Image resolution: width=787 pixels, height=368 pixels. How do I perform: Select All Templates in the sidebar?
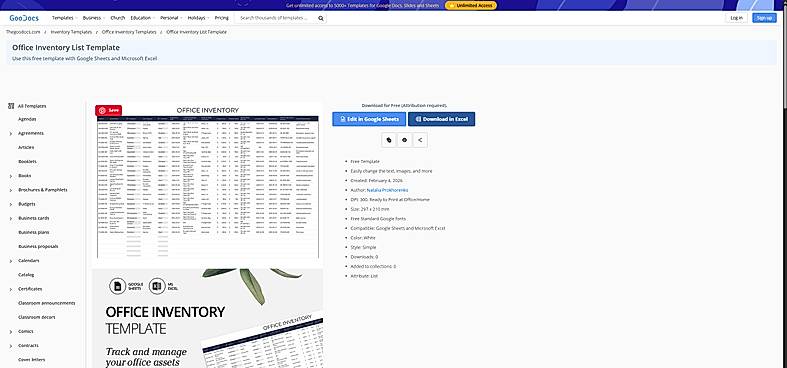click(32, 106)
